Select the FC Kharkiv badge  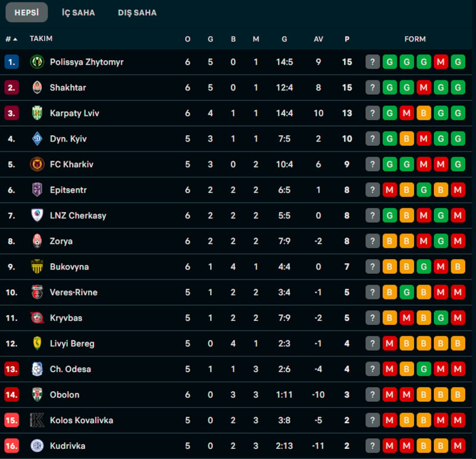[x=37, y=164]
